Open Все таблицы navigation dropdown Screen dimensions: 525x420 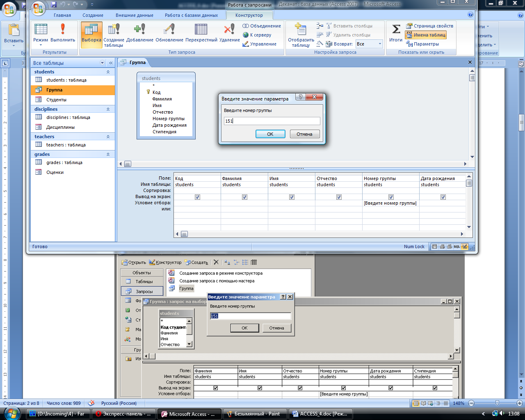pos(102,63)
